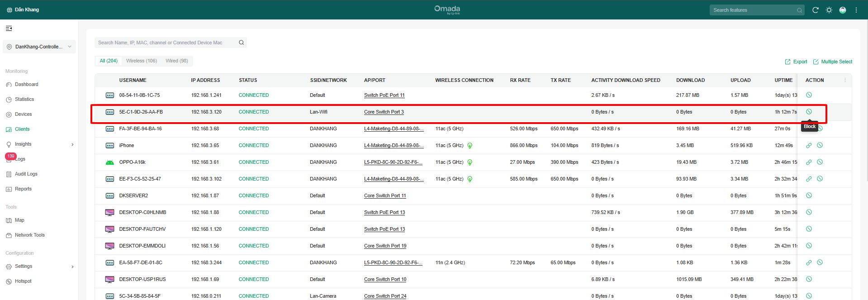Reconnect client EA-58-F7-DE-01-8C
868x300 pixels.
tap(809, 262)
